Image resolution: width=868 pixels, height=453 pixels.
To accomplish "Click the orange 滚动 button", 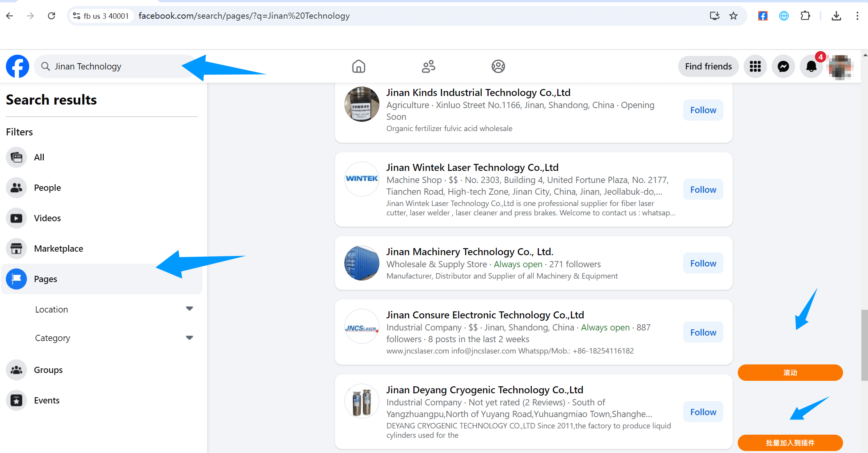I will (790, 373).
